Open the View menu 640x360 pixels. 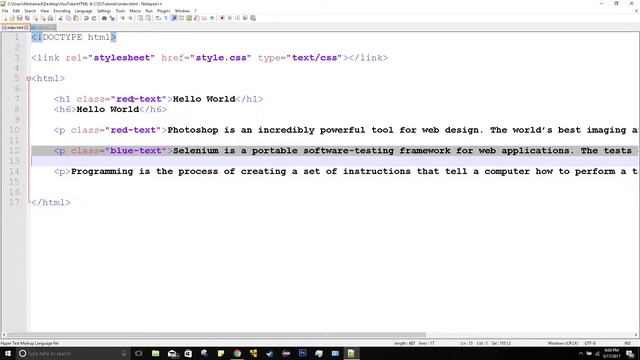[45, 11]
